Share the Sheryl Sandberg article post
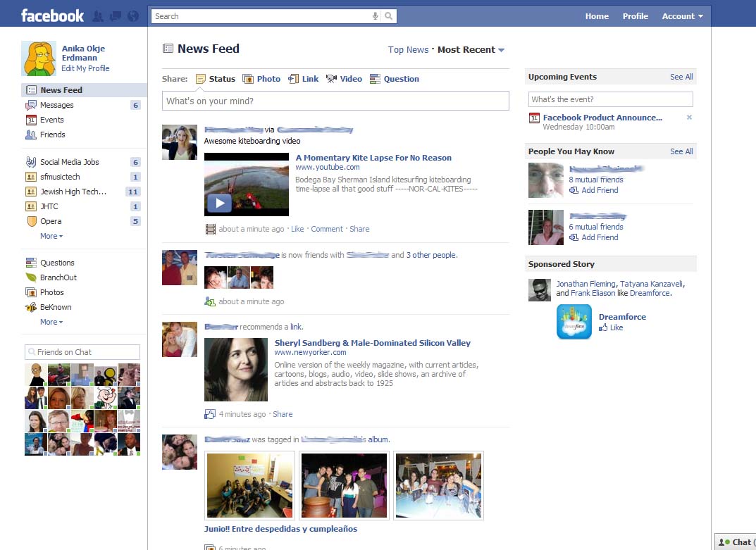Image resolution: width=756 pixels, height=550 pixels. [283, 414]
